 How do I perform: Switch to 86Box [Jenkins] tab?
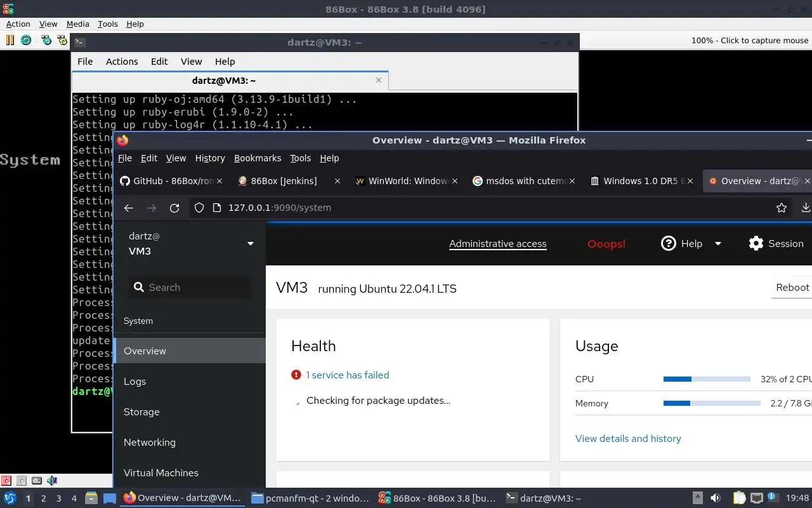[x=289, y=181]
